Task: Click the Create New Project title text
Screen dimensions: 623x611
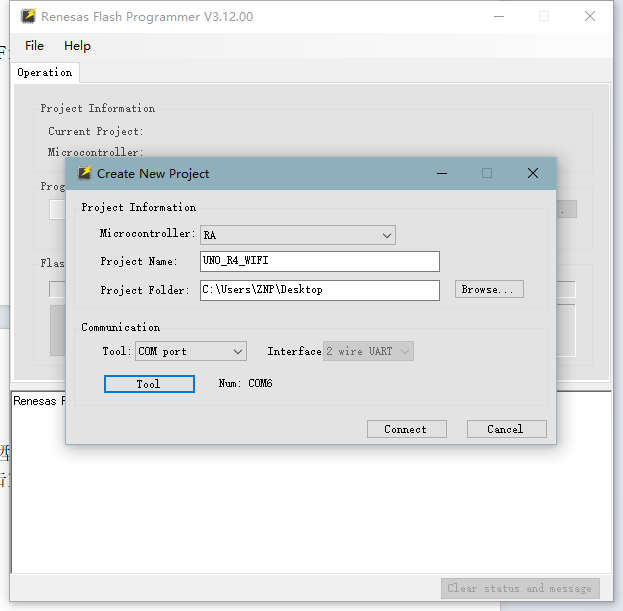Action: pos(153,174)
